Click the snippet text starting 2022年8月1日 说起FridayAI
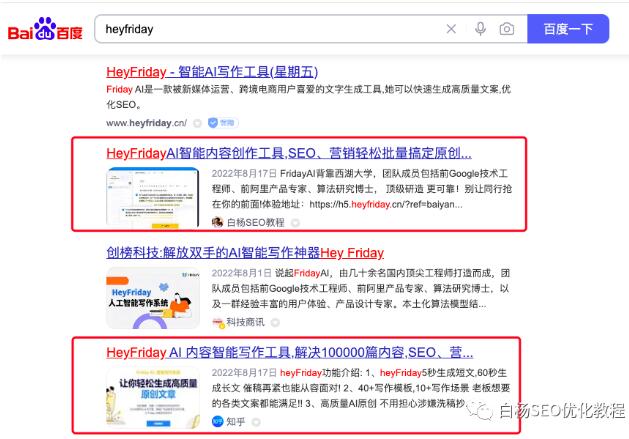629x439 pixels. point(361,289)
